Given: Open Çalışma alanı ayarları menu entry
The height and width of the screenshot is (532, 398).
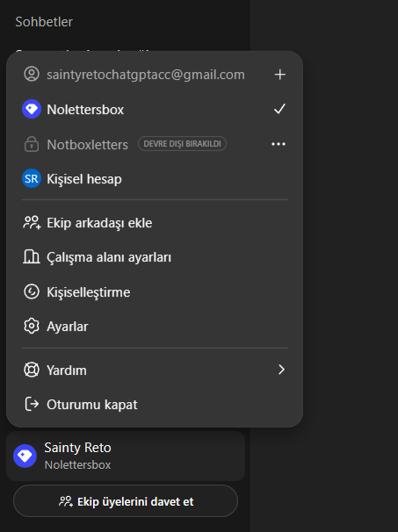Looking at the screenshot, I should pos(155,257).
